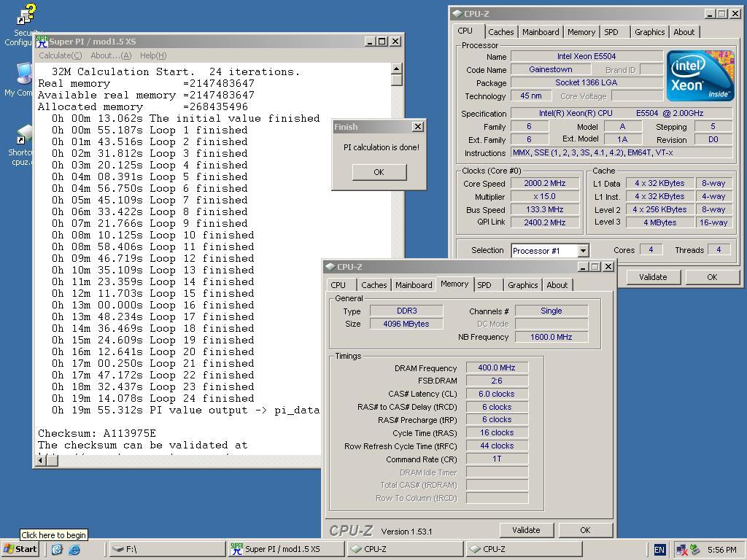Click the Command Rate 1T value
The height and width of the screenshot is (560, 747).
497,459
